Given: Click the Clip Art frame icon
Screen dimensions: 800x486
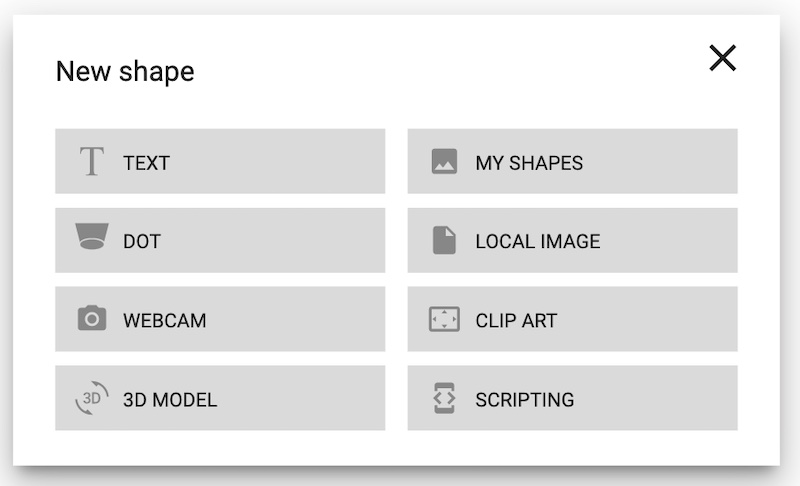Looking at the screenshot, I should click(x=444, y=319).
